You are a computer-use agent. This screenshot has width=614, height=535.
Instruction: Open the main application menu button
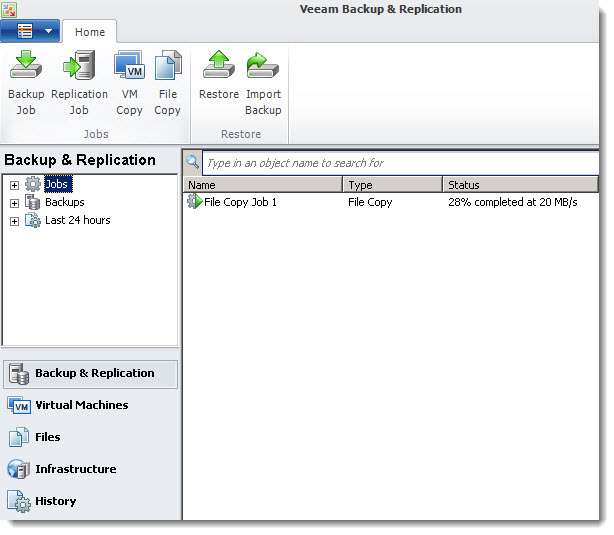(30, 31)
